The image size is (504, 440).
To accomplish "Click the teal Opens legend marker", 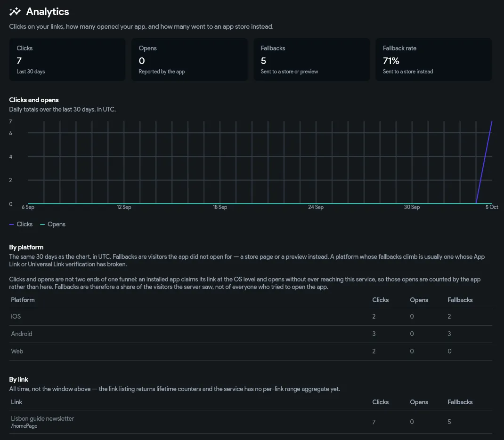I will coord(42,224).
